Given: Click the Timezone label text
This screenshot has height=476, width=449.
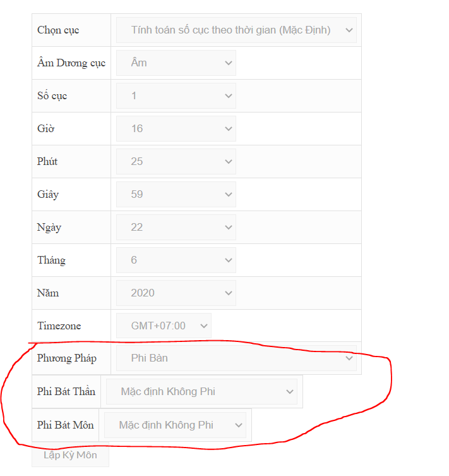Looking at the screenshot, I should tap(59, 326).
